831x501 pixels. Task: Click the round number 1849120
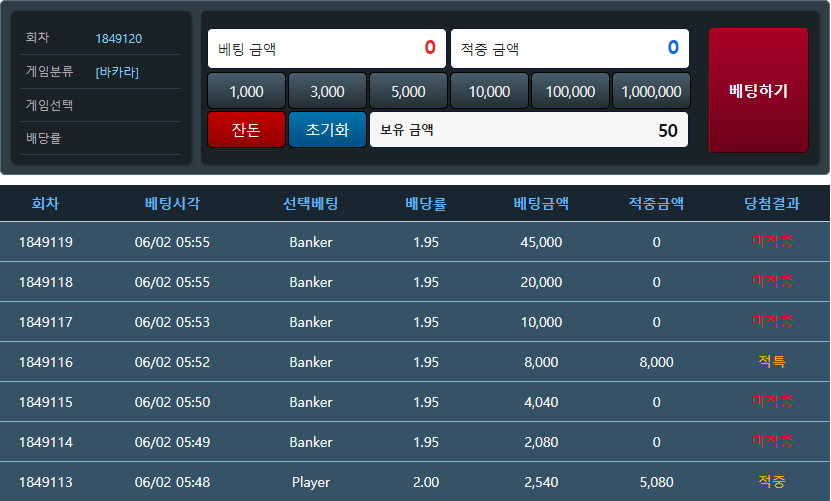click(119, 39)
